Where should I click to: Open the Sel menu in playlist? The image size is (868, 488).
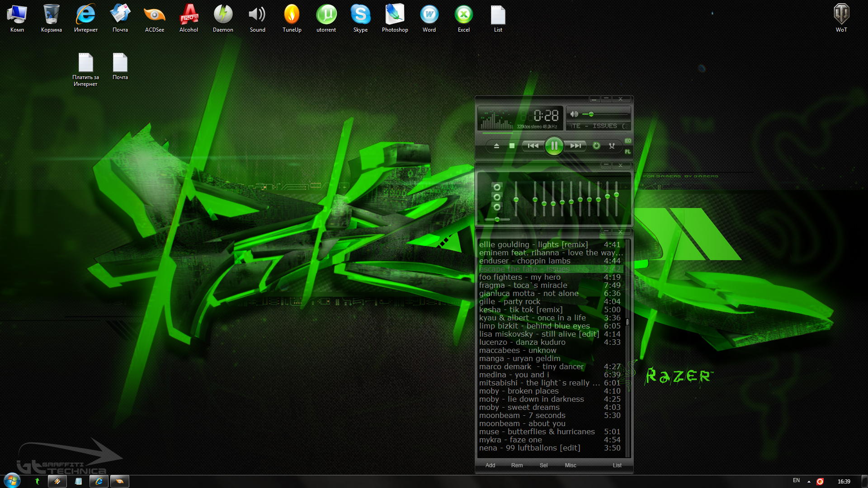pyautogui.click(x=543, y=465)
